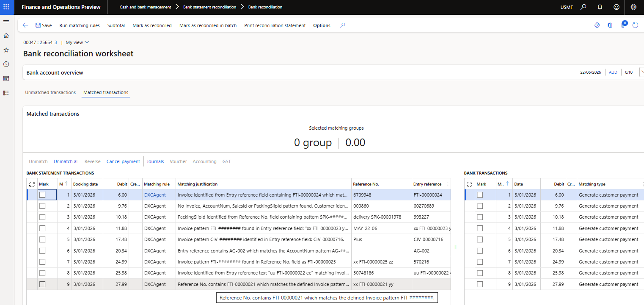Open Recent clock icon in the sidebar
This screenshot has height=305, width=644.
click(6, 64)
